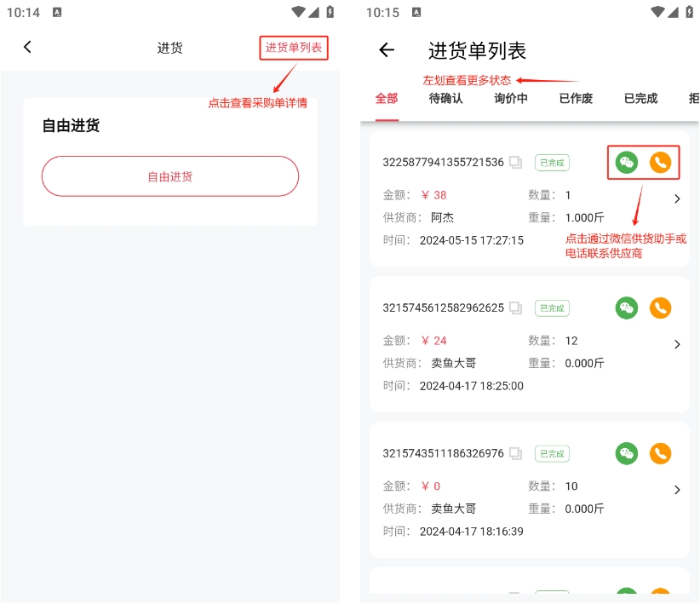Tap the back arrow on 进货单列表 screen

tap(387, 50)
